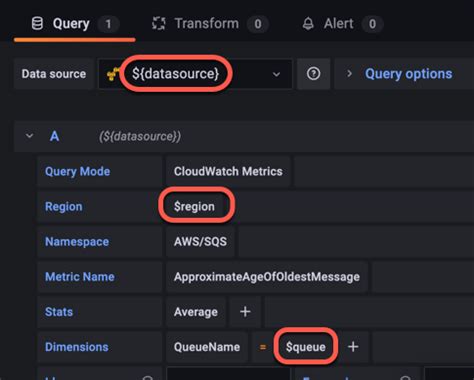Click the $queue dimension value

306,347
